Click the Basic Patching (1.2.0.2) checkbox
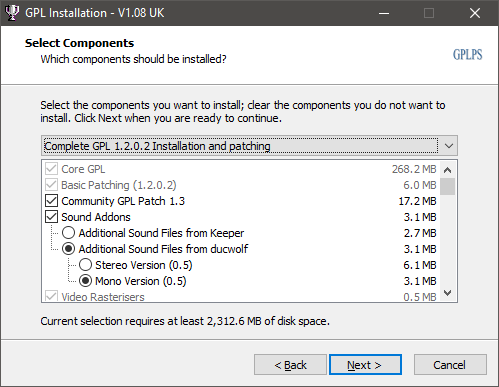499x387 pixels. 51,185
